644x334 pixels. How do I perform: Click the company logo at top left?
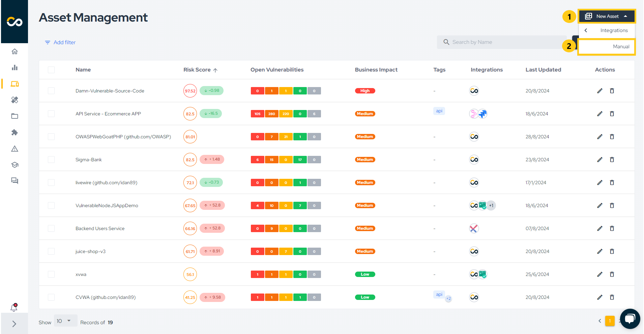pos(14,22)
